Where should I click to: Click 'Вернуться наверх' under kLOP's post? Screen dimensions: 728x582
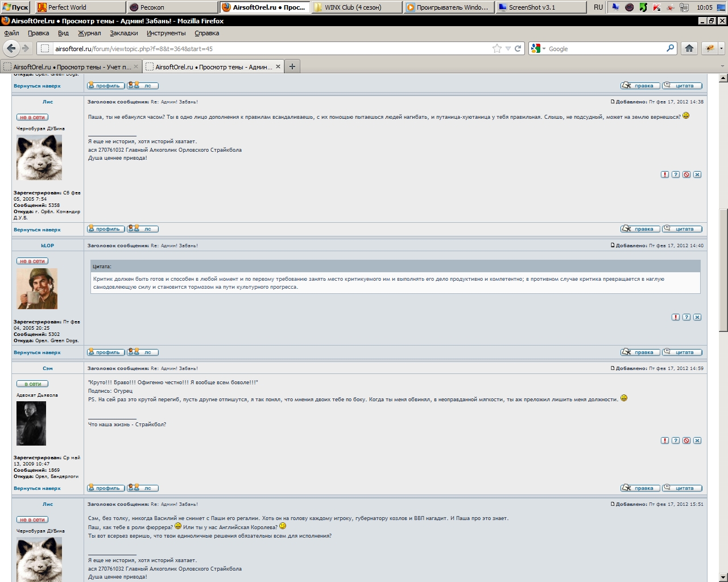click(x=37, y=352)
